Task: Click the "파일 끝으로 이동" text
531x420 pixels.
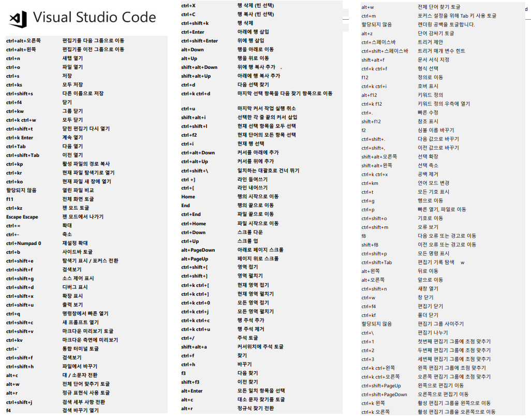Action: [x=256, y=214]
